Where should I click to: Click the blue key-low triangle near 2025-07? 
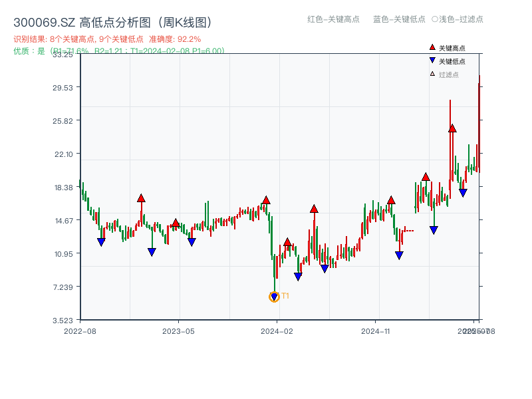tap(463, 193)
